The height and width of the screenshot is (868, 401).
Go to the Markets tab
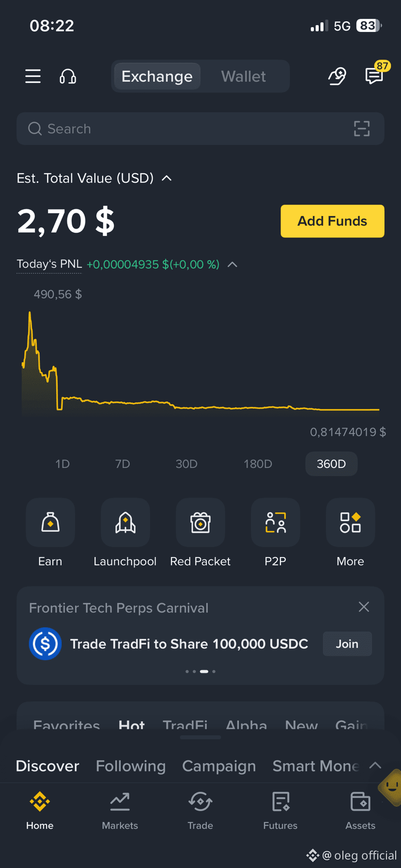point(120,811)
